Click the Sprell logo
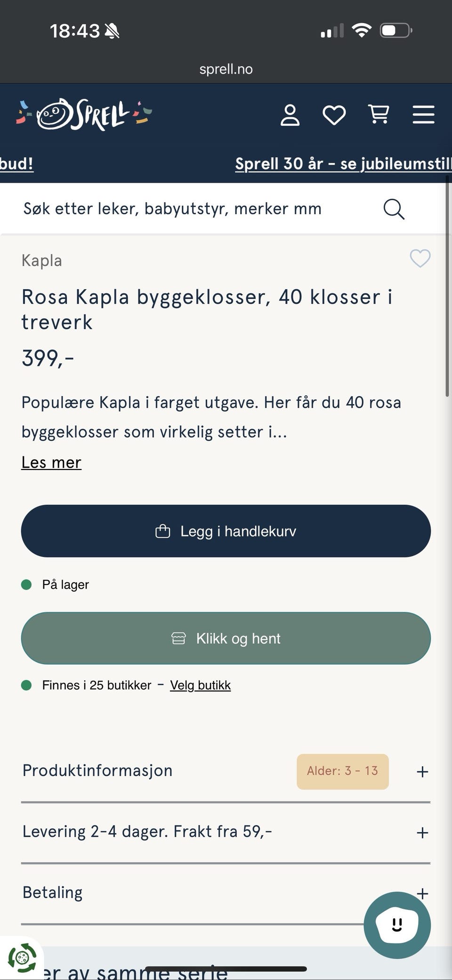This screenshot has height=980, width=452. (84, 114)
